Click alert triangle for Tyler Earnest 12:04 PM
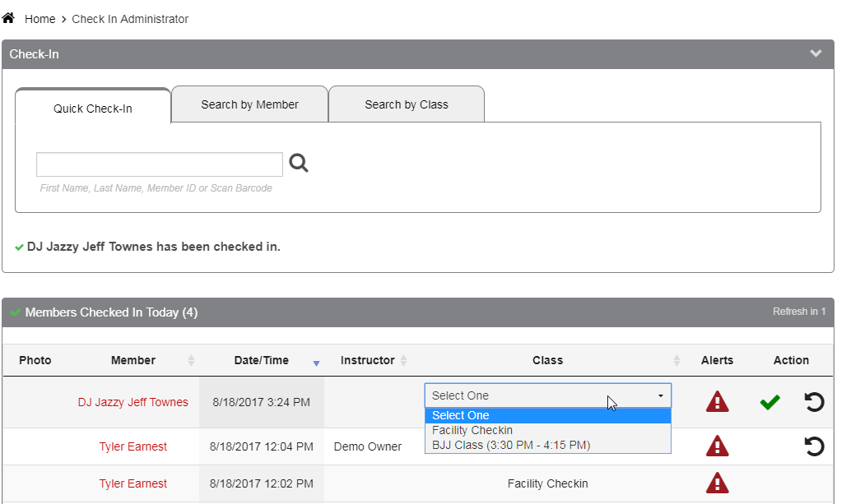The height and width of the screenshot is (504, 846). tap(718, 446)
